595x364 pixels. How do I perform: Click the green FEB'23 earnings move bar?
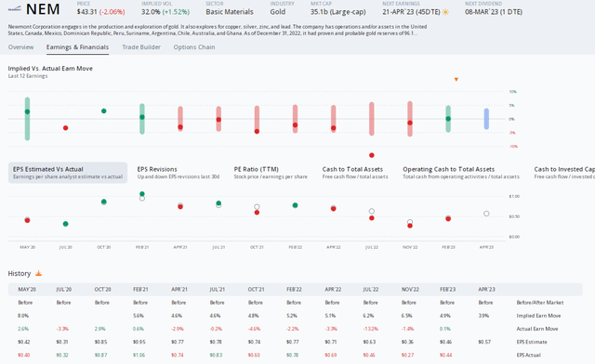(448, 119)
